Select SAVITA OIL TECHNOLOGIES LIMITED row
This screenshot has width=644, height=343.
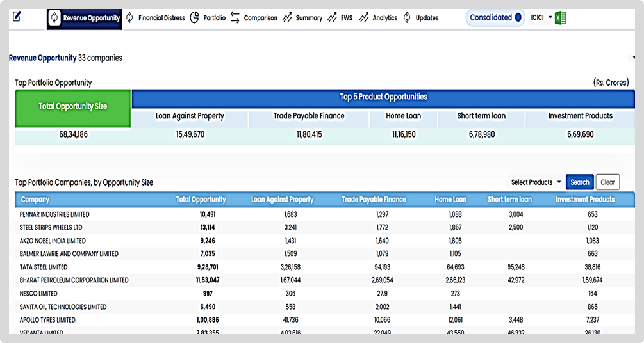pyautogui.click(x=325, y=307)
